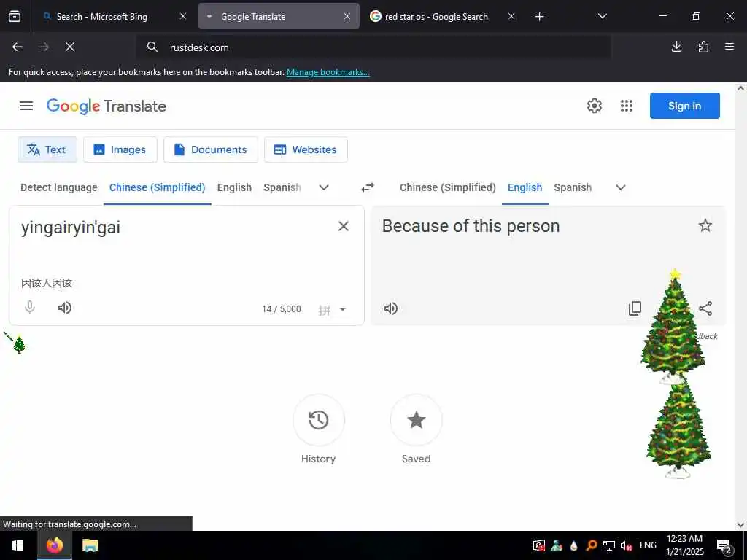Listen to the English translation
This screenshot has height=560, width=747.
click(391, 308)
